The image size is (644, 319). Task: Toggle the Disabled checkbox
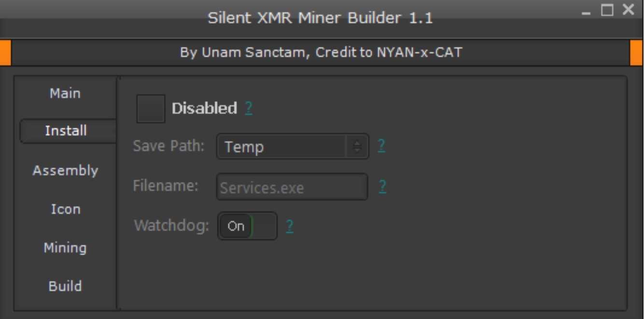pos(151,109)
